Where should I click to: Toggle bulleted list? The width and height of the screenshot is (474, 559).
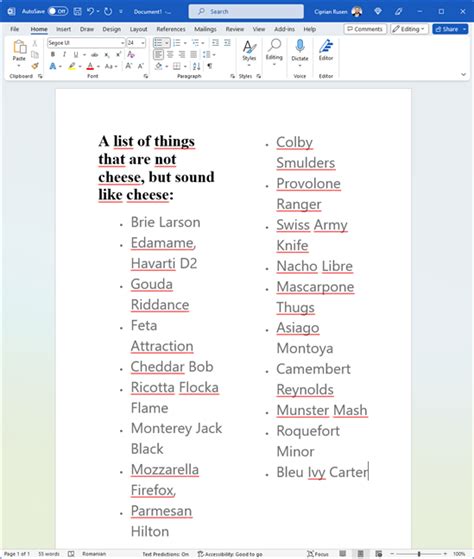[x=158, y=43]
